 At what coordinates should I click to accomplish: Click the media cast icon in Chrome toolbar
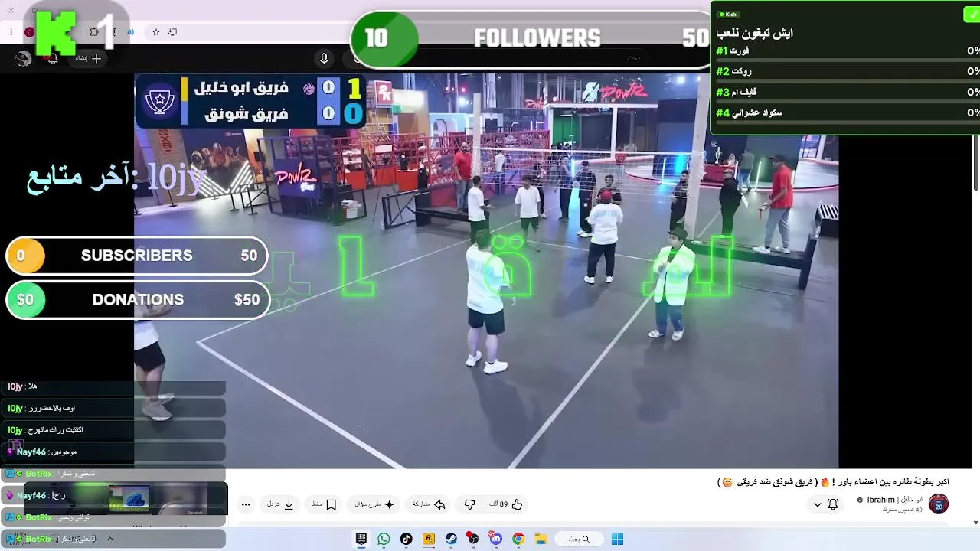pos(131,32)
